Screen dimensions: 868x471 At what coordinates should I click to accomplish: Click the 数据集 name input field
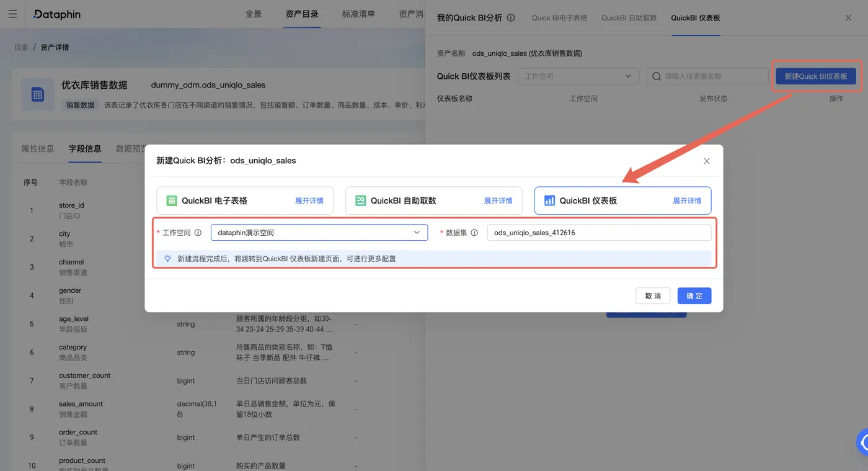pos(599,233)
